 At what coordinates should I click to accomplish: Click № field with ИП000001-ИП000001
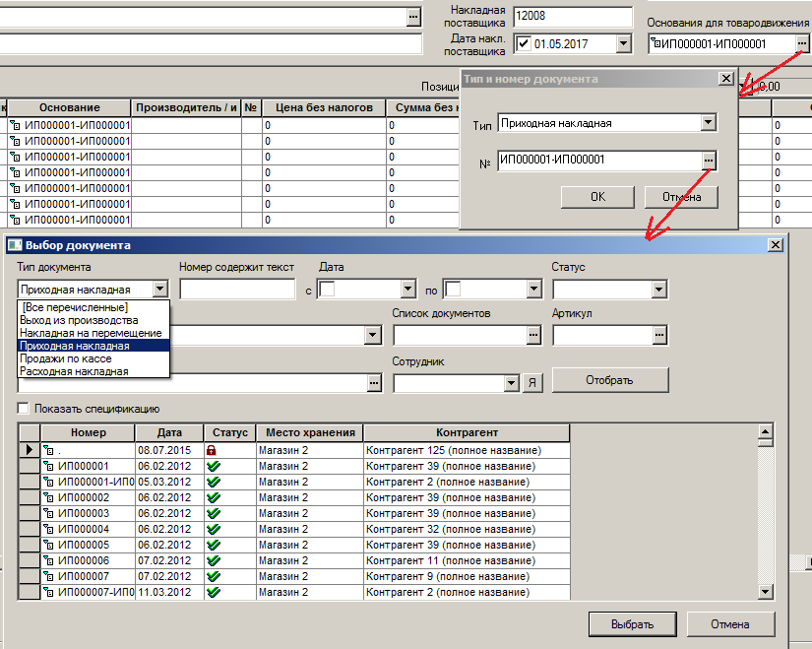pos(599,161)
